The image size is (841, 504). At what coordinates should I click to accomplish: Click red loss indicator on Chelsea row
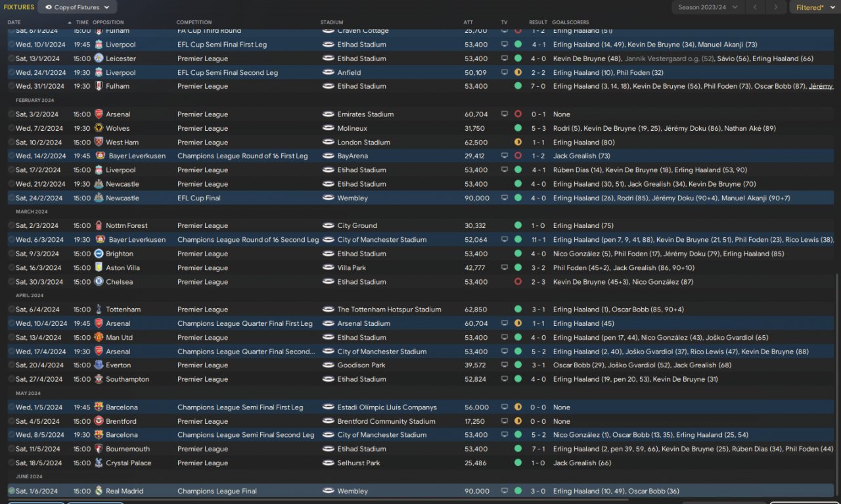tap(518, 282)
